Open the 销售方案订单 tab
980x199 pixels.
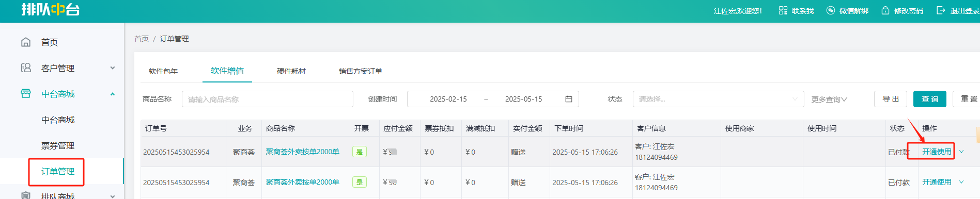(x=361, y=71)
